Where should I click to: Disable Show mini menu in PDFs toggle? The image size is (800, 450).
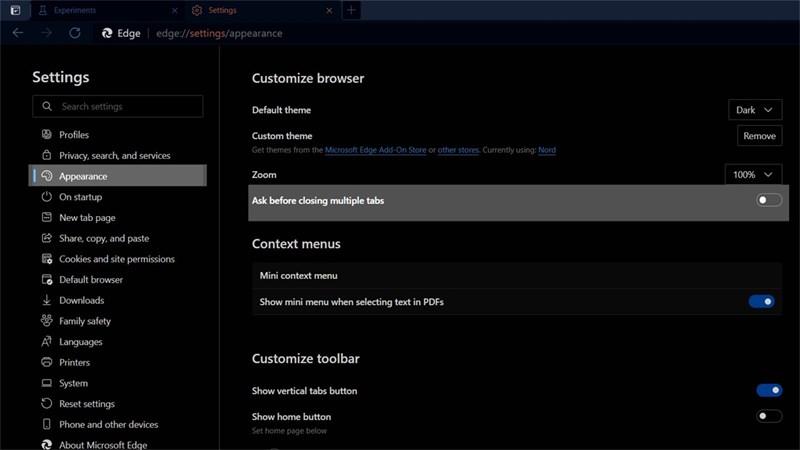pyautogui.click(x=761, y=301)
